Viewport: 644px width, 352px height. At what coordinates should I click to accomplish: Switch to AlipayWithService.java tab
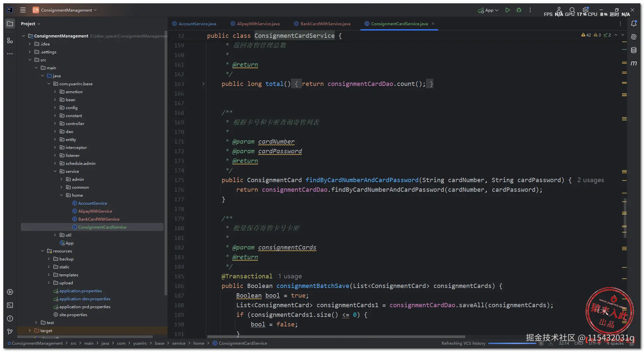tap(255, 24)
